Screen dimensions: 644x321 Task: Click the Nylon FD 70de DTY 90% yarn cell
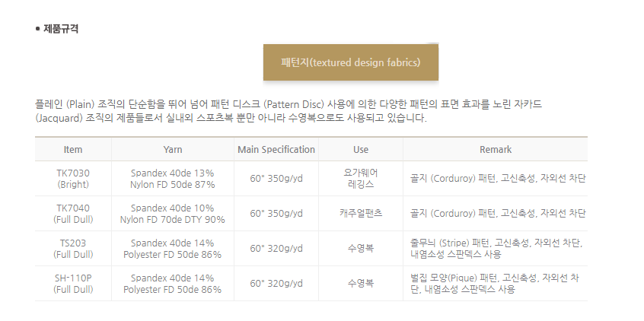click(173, 214)
